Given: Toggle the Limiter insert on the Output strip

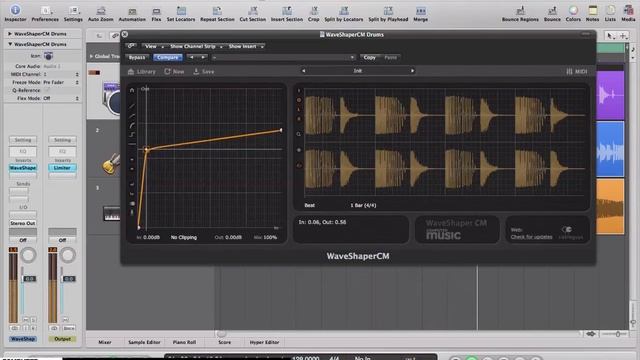Looking at the screenshot, I should [x=62, y=168].
